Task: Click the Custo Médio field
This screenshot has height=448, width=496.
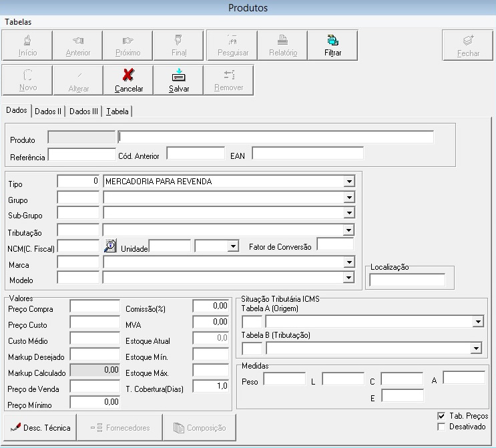Action: 95,338
